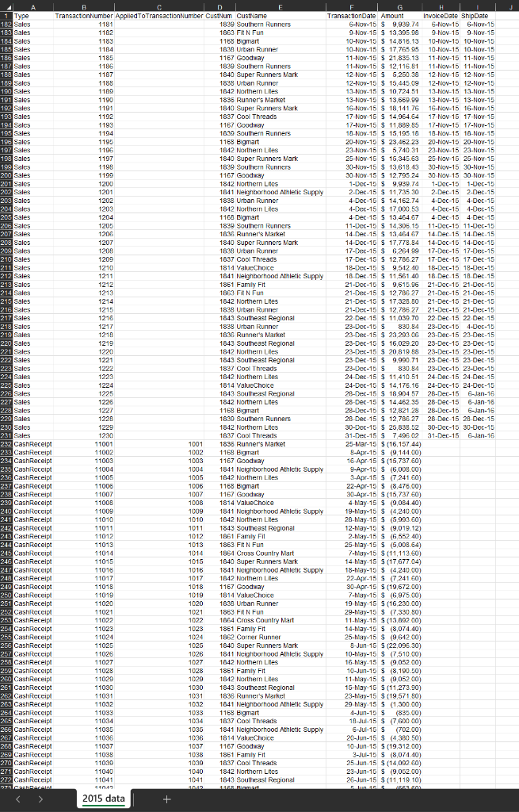Select amount cell $ 21,835.13
The height and width of the screenshot is (812, 519).
400,58
